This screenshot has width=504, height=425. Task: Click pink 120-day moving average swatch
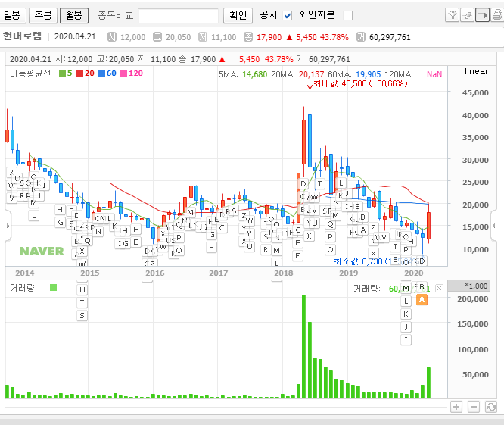pos(123,73)
